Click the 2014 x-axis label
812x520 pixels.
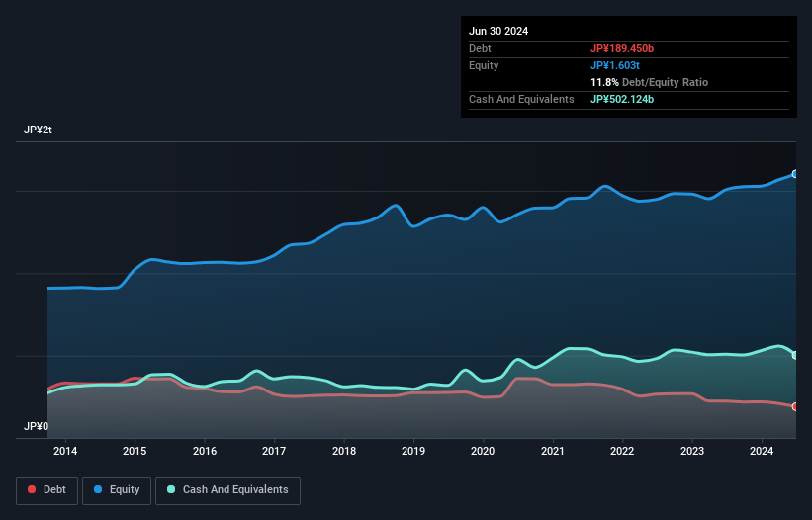(65, 451)
